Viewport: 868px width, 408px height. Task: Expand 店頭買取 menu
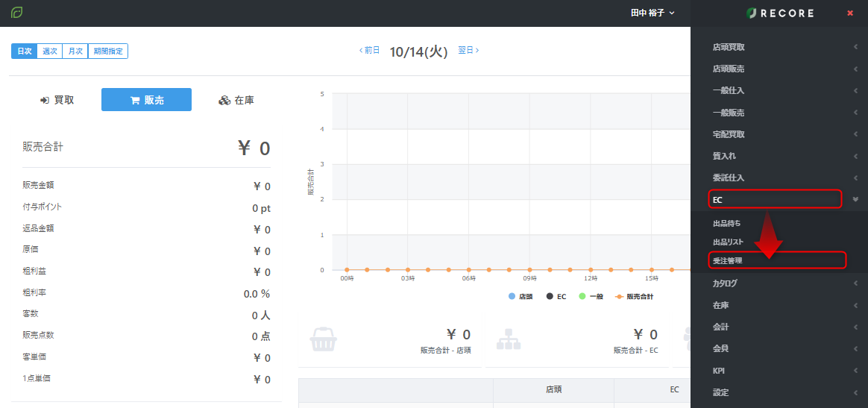point(779,48)
